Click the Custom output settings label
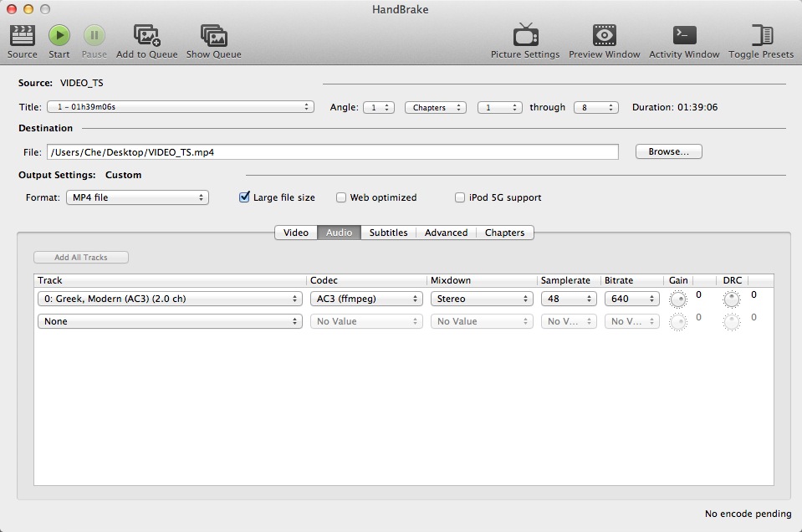 pos(123,175)
